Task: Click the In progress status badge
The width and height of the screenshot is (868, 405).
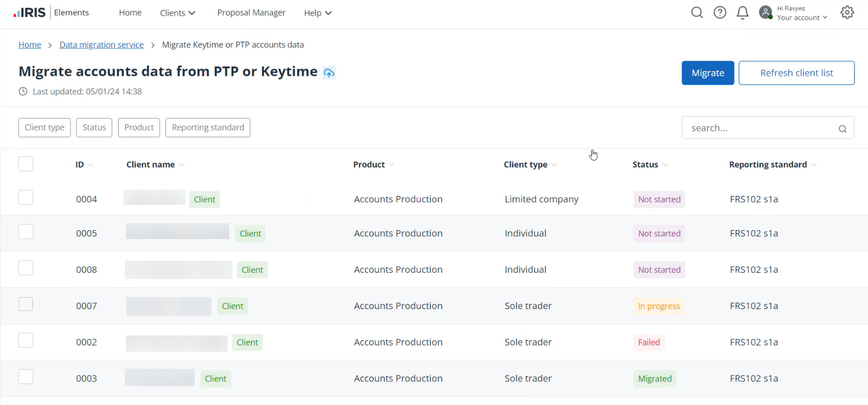Action: pyautogui.click(x=659, y=307)
